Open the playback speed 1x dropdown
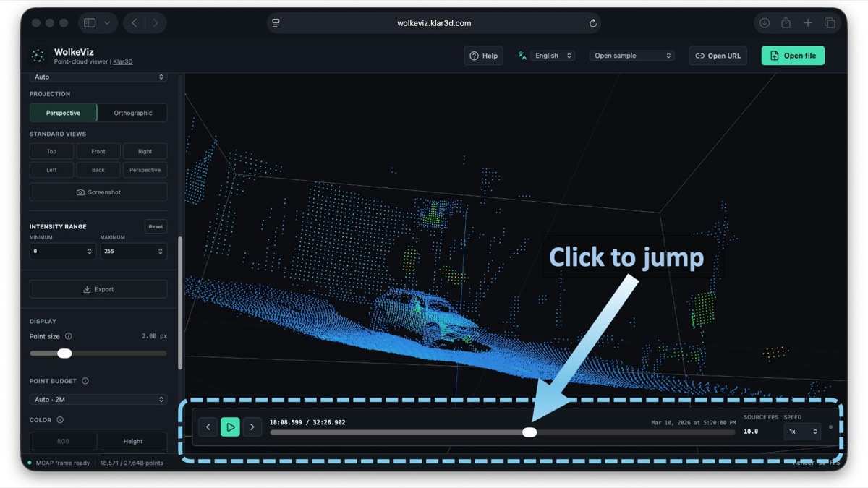Image resolution: width=868 pixels, height=488 pixels. (x=802, y=432)
